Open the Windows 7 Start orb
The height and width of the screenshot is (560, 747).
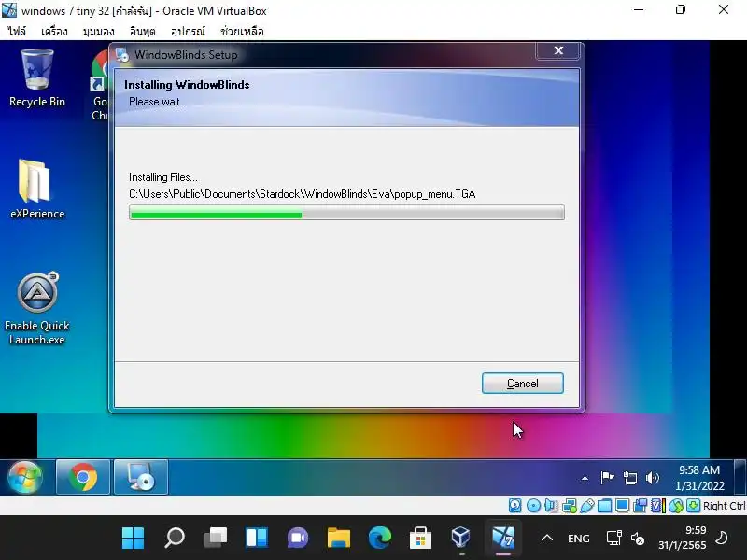pyautogui.click(x=26, y=477)
